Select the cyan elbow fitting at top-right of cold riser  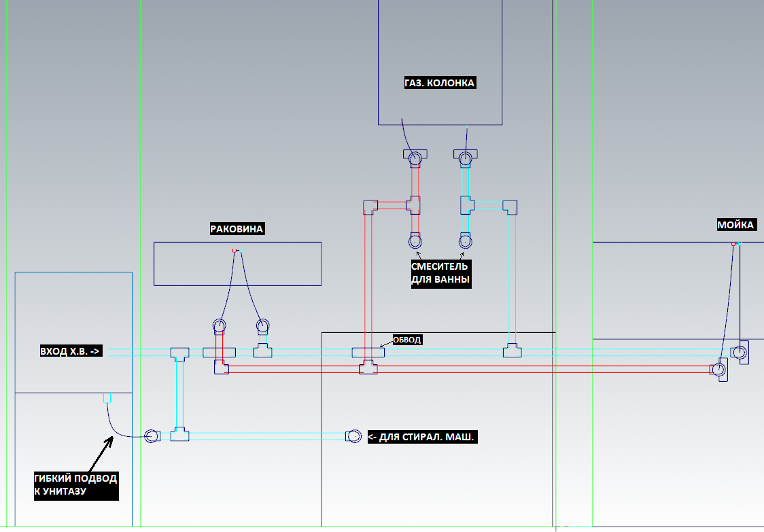point(509,206)
